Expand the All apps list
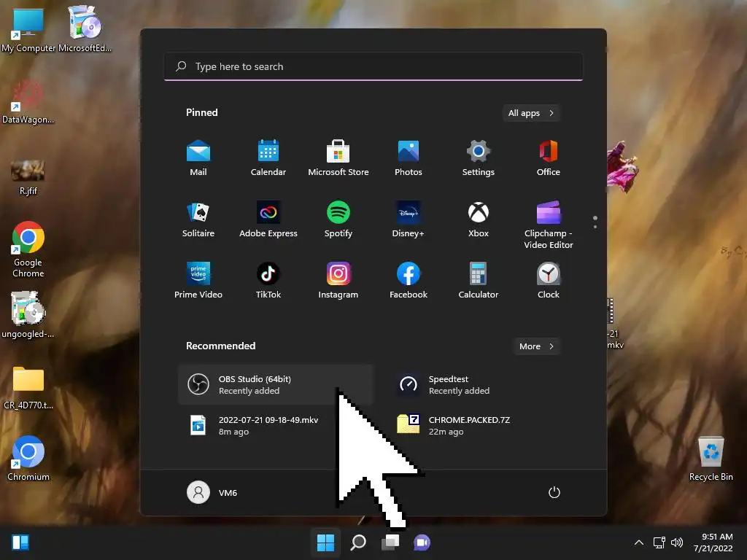 click(531, 113)
